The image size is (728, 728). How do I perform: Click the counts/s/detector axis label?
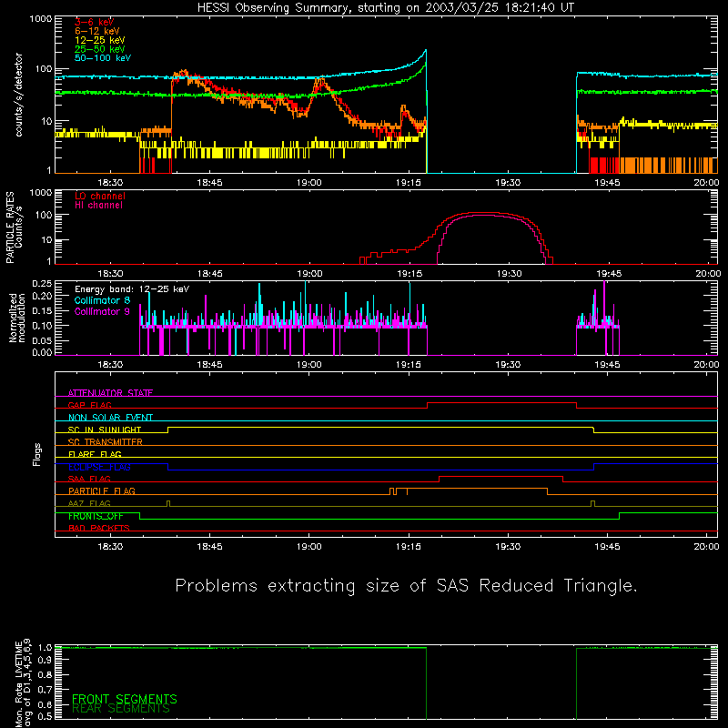click(18, 95)
